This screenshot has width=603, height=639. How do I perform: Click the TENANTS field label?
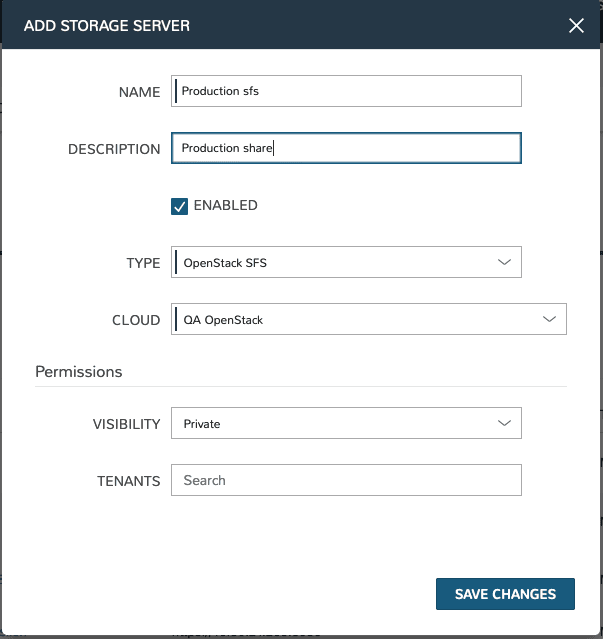point(130,481)
